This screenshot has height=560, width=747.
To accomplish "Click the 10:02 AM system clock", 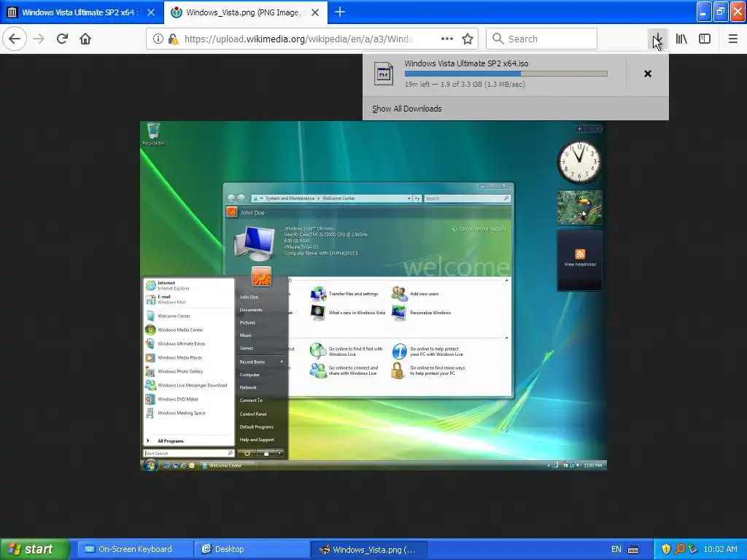I will [x=720, y=549].
